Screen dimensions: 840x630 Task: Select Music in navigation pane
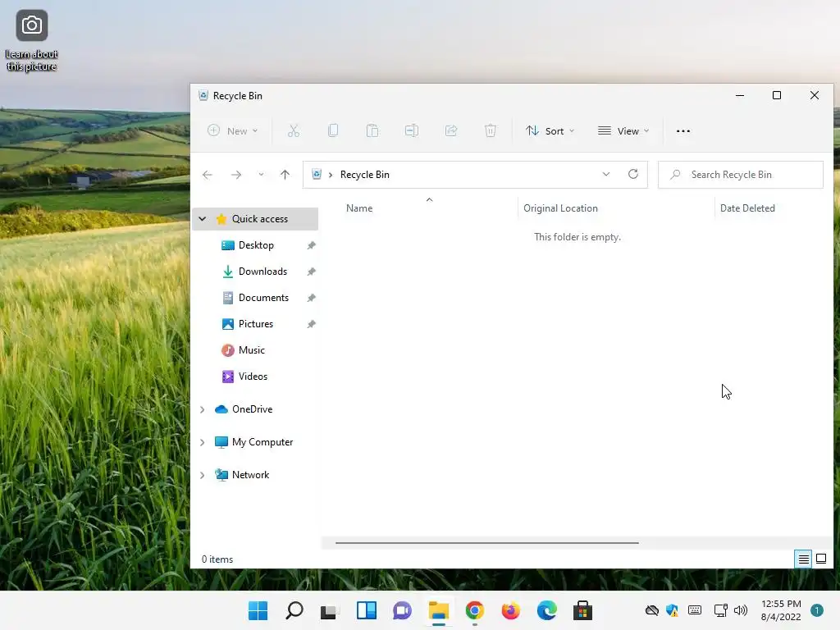(x=251, y=350)
